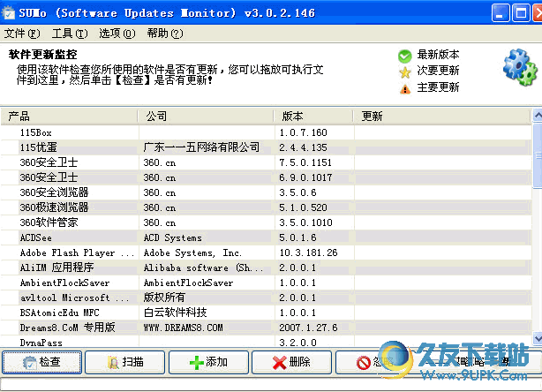Click company Adobe Systems, Inc.
Viewport: 542px width, 392px height.
pyautogui.click(x=193, y=253)
